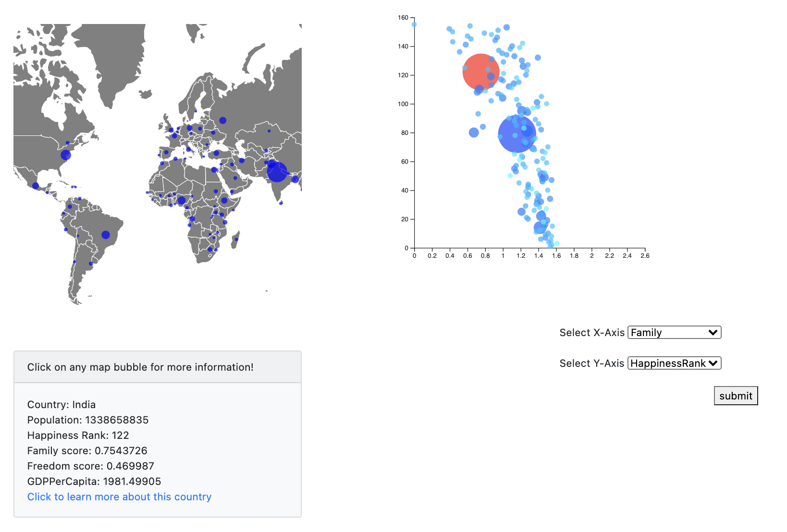Click the large red scatter plot circle
The image size is (787, 532).
point(481,72)
